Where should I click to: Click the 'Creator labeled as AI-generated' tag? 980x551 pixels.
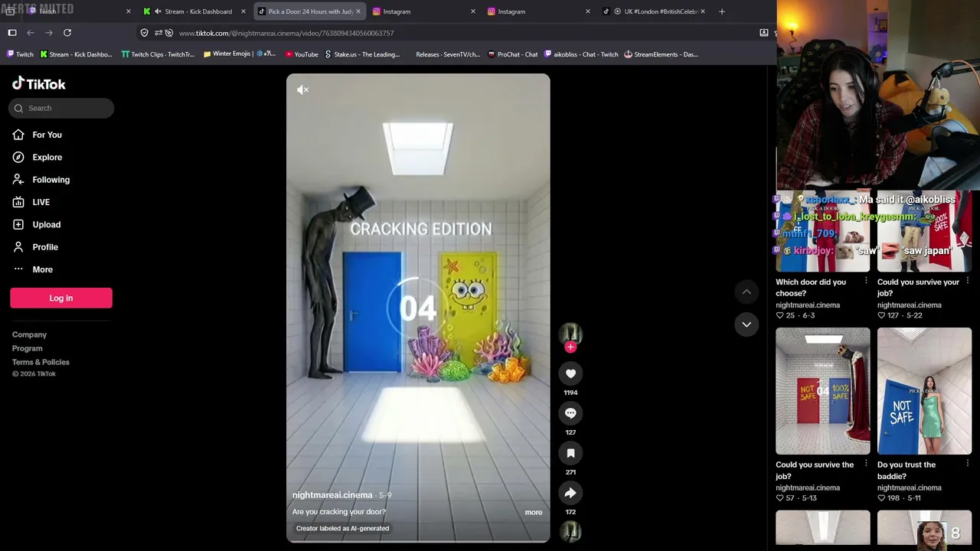[342, 528]
